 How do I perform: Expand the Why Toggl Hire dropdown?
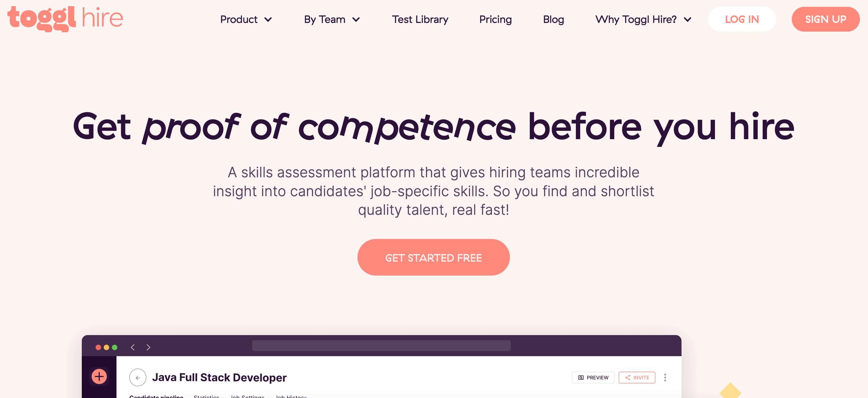click(642, 20)
